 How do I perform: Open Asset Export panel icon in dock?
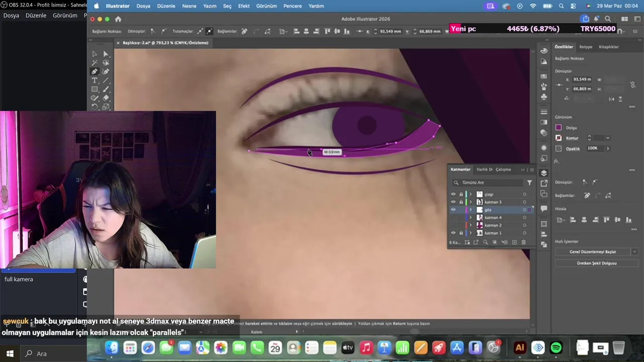[544, 184]
